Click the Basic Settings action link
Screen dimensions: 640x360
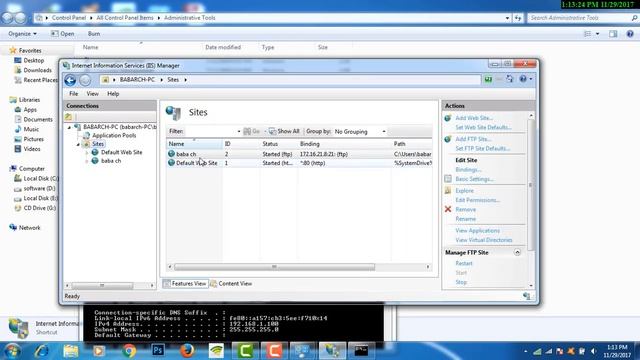[x=474, y=179]
